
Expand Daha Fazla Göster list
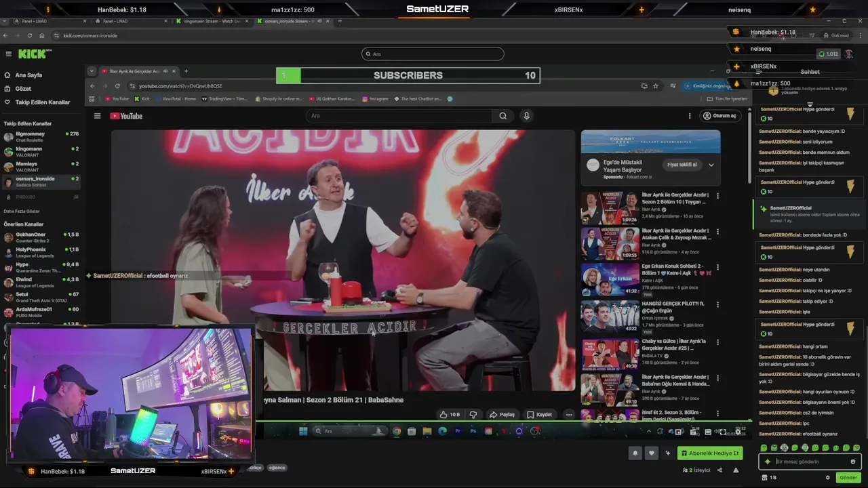23,211
